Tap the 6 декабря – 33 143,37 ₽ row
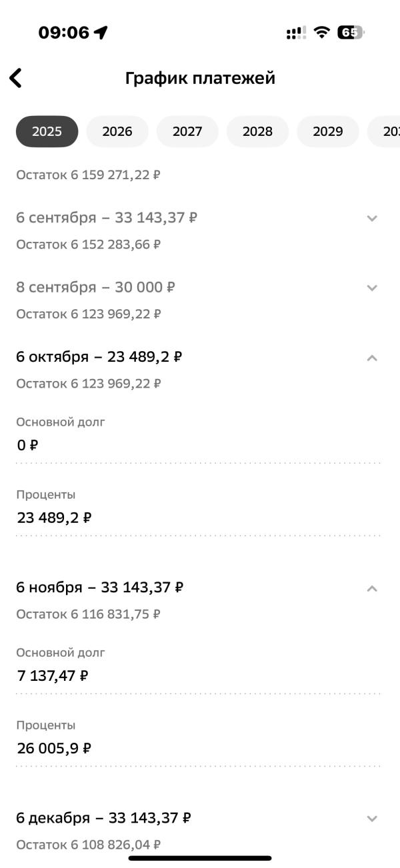The height and width of the screenshot is (868, 400). [104, 817]
